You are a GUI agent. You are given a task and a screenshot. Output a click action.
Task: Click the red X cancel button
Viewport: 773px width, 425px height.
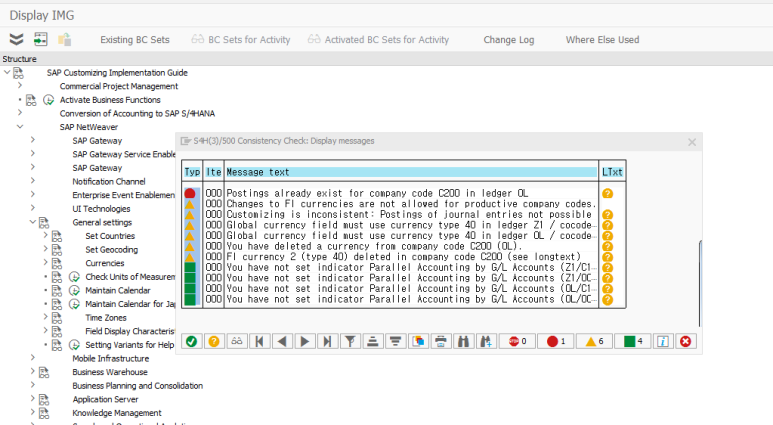(x=686, y=341)
